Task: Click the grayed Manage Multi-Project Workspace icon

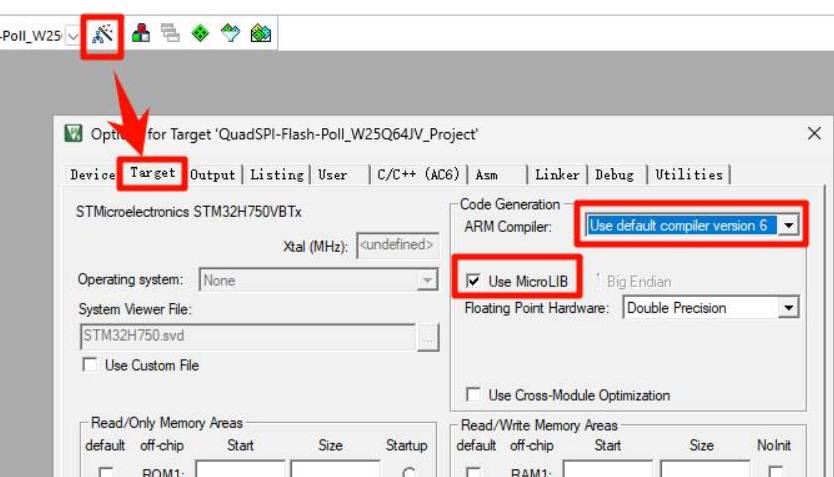Action: coord(170,33)
